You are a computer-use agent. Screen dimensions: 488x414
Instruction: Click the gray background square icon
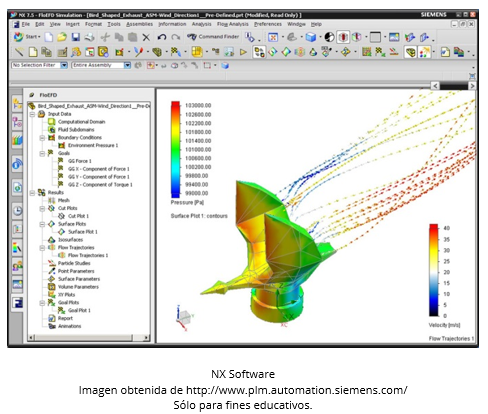click(x=375, y=37)
